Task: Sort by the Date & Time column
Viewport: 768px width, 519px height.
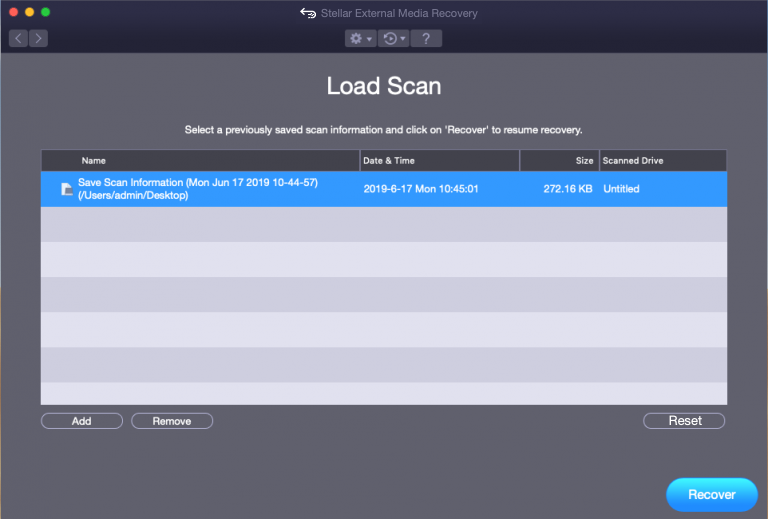Action: [x=439, y=161]
